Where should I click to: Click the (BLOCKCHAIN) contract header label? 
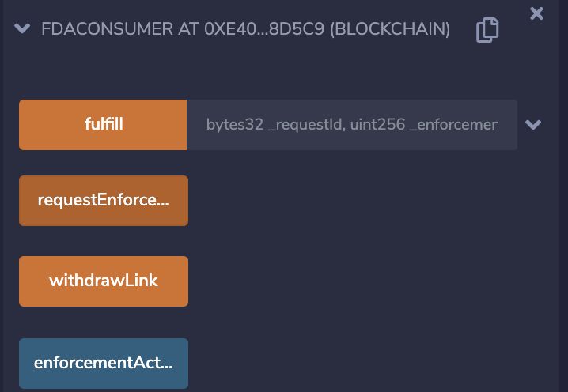pyautogui.click(x=390, y=29)
